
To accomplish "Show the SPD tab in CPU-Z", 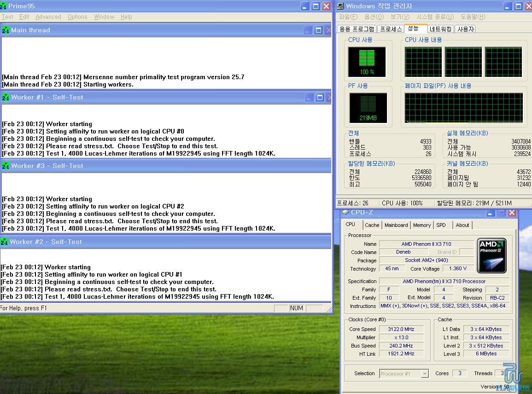I will point(441,225).
